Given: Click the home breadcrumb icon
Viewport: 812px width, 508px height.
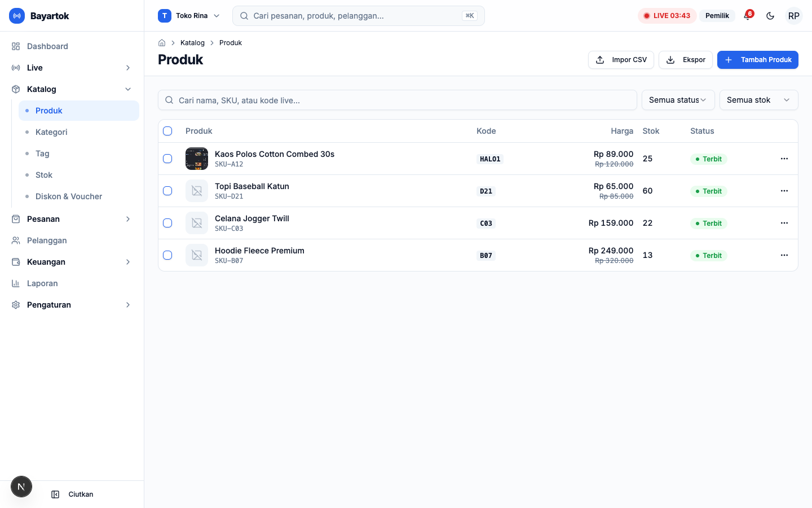Looking at the screenshot, I should [162, 43].
